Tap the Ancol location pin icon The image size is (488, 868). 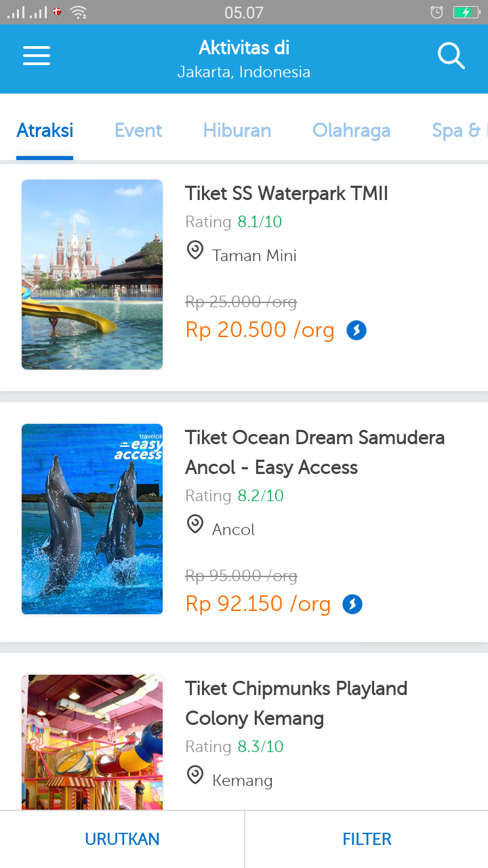195,525
